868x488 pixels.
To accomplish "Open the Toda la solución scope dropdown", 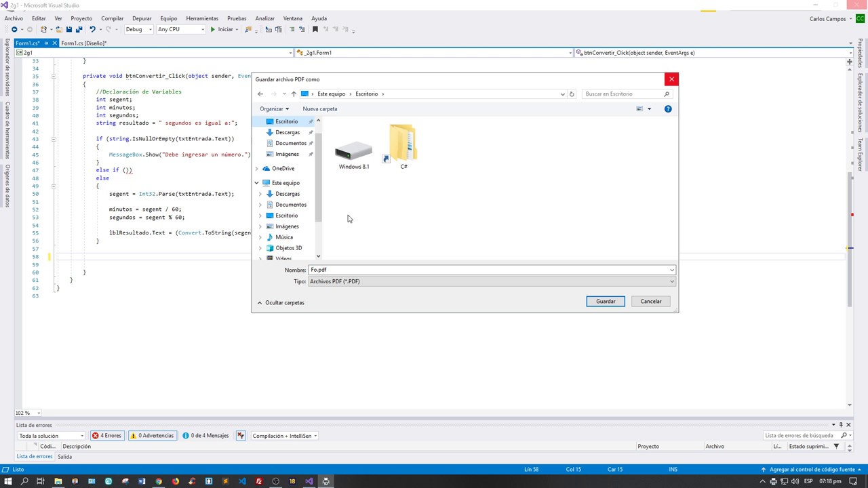I will [52, 436].
